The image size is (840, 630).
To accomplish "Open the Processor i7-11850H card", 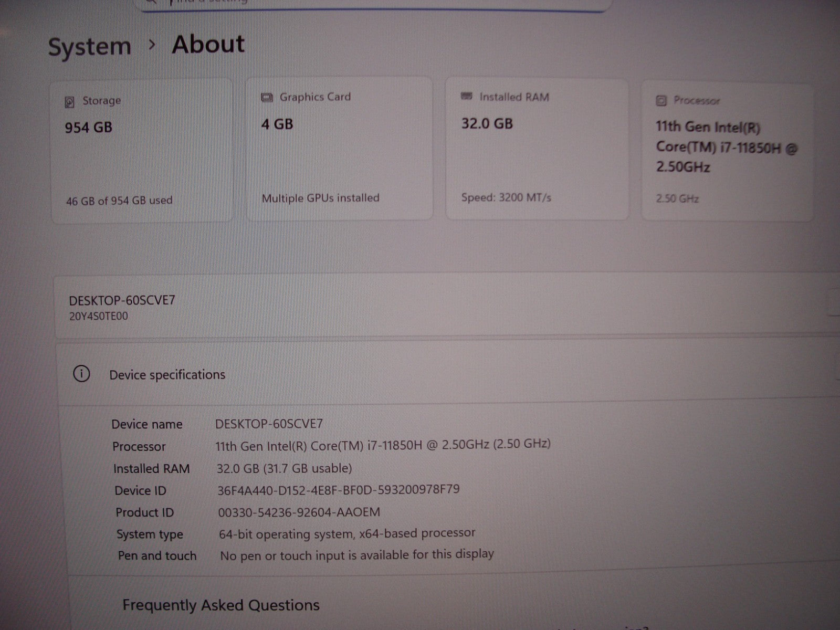I will 727,152.
